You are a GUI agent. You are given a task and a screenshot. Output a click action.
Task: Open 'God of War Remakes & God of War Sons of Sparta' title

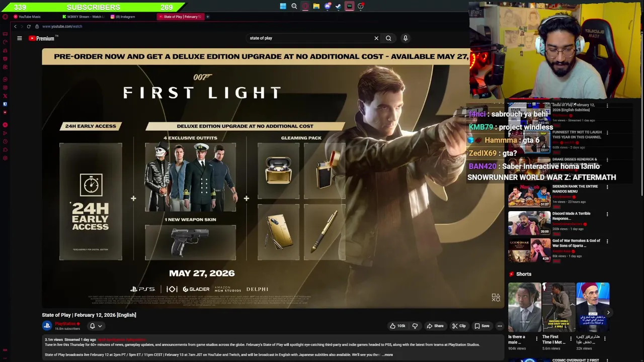tap(577, 243)
